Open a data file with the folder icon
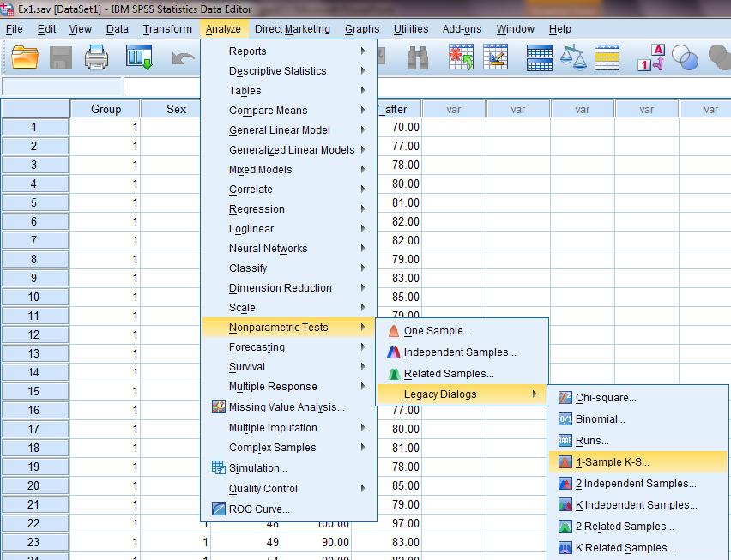 coord(25,57)
